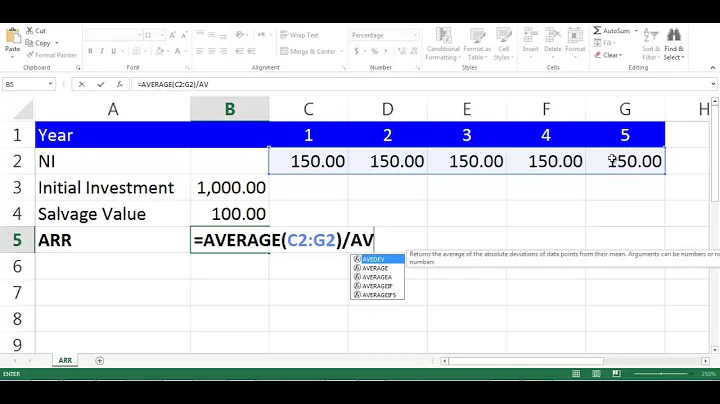This screenshot has width=720, height=404.
Task: Open the font name combo box
Action: pos(113,35)
